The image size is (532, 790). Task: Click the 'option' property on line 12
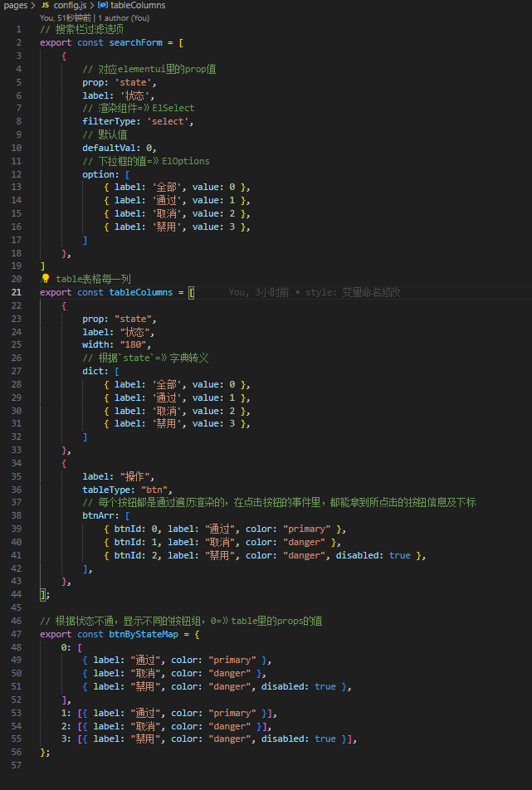[99, 174]
